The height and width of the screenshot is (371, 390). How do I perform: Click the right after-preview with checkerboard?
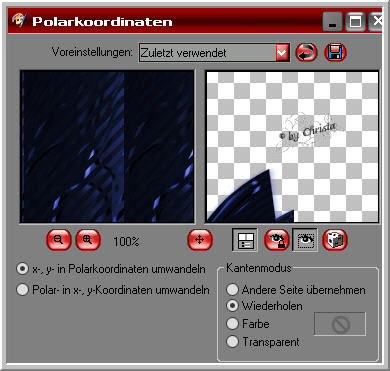[292, 147]
